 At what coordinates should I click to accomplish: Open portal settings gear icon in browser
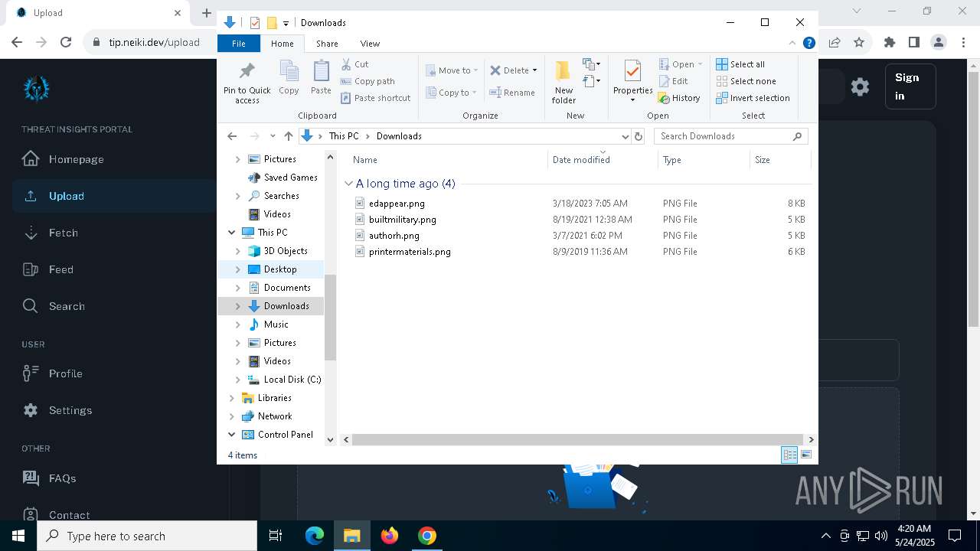[x=860, y=86]
